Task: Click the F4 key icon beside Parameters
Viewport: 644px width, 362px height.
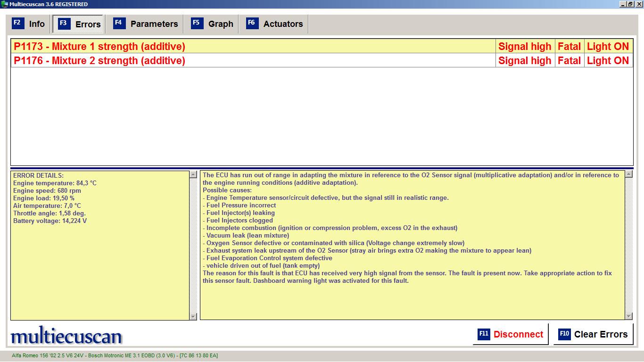Action: 119,23
